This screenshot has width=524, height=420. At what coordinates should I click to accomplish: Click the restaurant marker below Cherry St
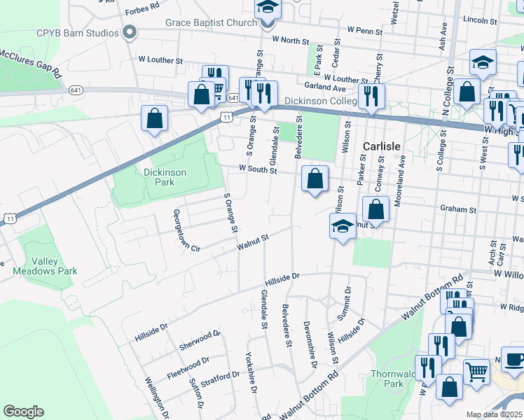[x=371, y=99]
